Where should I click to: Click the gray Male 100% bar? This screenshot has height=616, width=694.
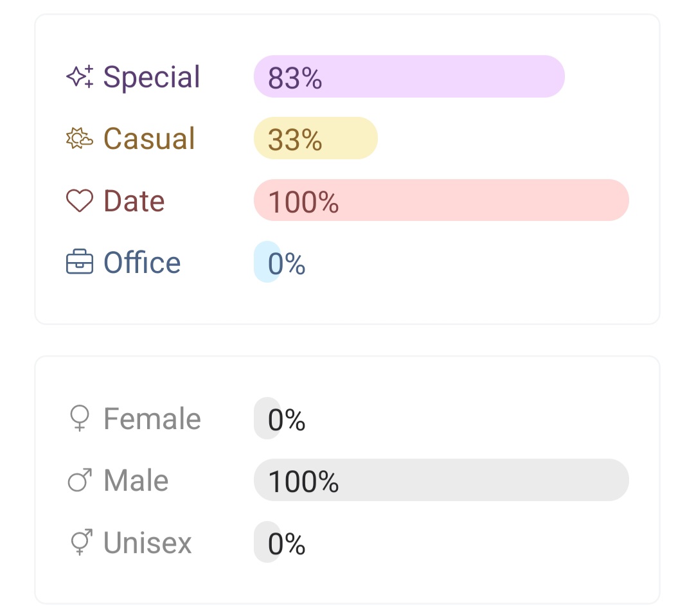point(441,480)
